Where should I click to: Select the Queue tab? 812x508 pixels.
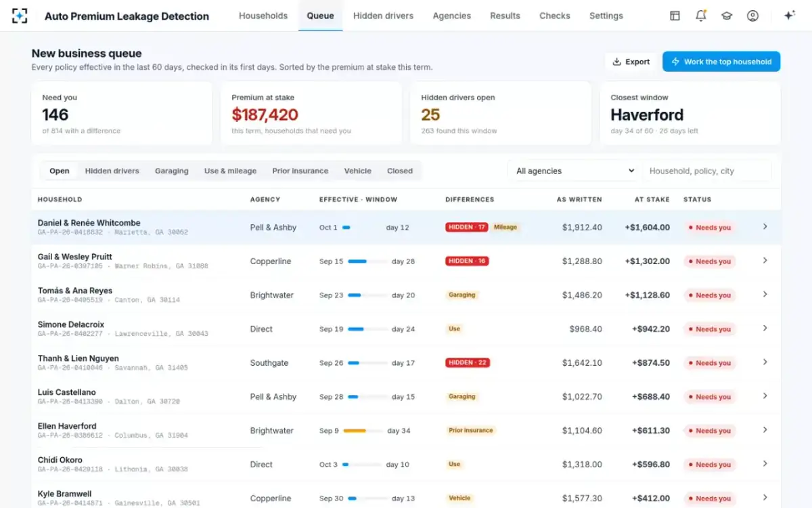pos(320,16)
